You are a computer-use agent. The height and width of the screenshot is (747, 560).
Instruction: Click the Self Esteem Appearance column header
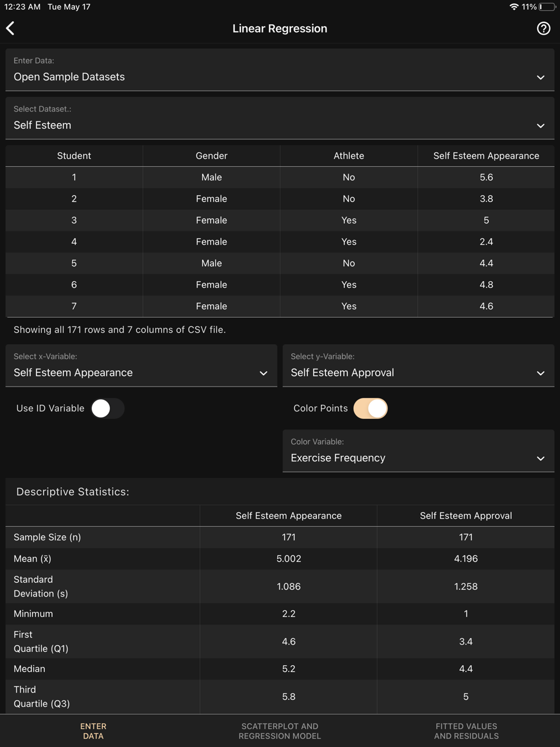(x=486, y=156)
